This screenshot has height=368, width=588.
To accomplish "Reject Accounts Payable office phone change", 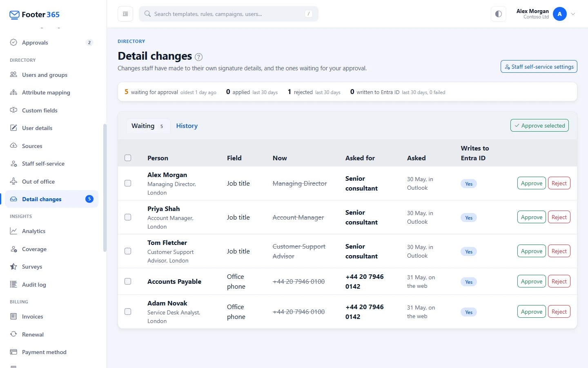I will [559, 281].
